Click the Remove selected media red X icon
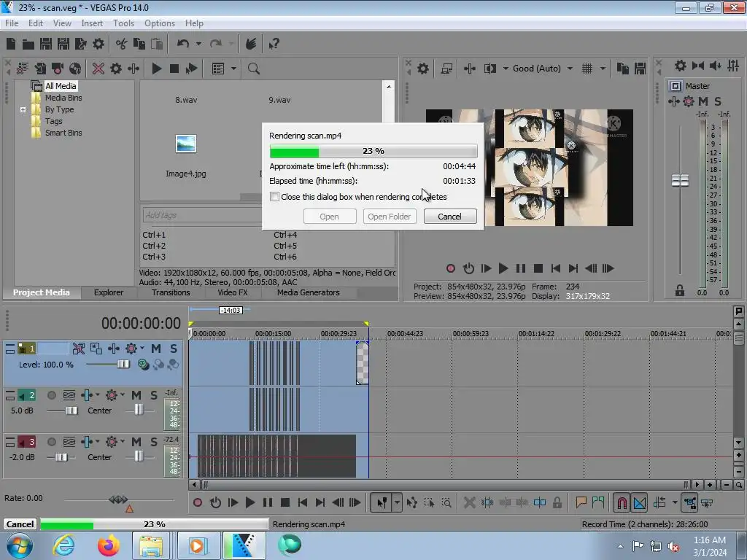 pos(98,69)
